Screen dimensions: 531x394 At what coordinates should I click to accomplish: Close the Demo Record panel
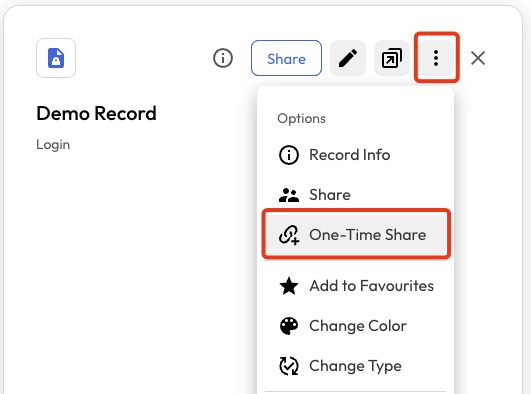point(478,58)
